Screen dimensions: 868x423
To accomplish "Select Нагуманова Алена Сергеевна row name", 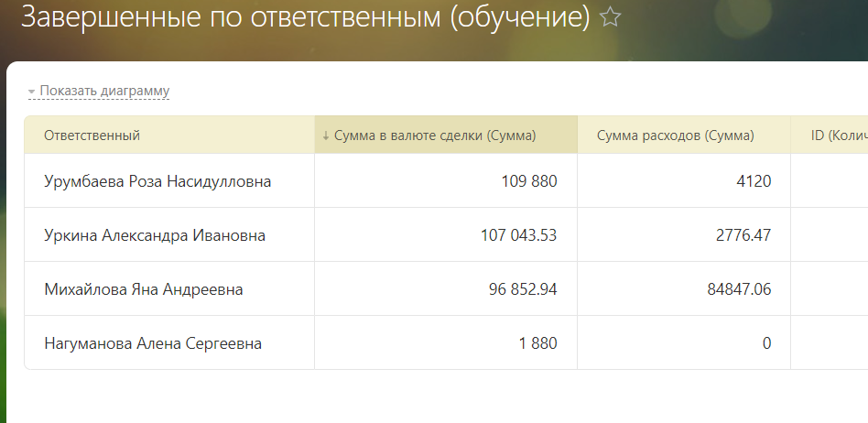I will 153,343.
